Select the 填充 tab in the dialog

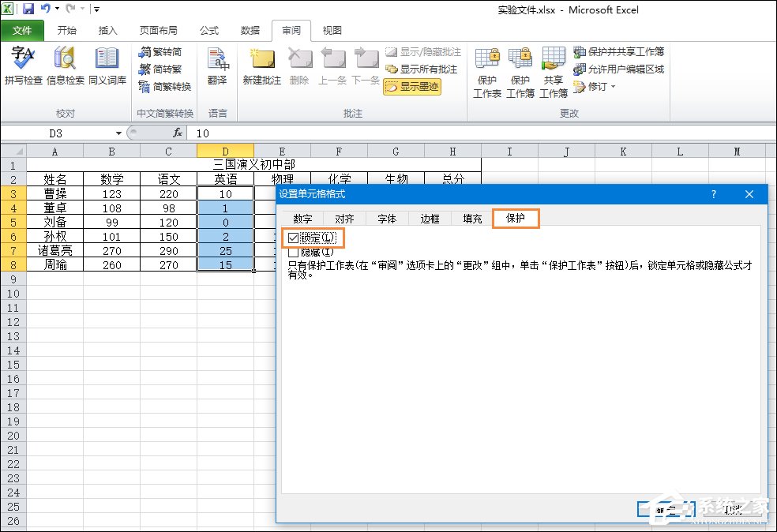pyautogui.click(x=471, y=219)
